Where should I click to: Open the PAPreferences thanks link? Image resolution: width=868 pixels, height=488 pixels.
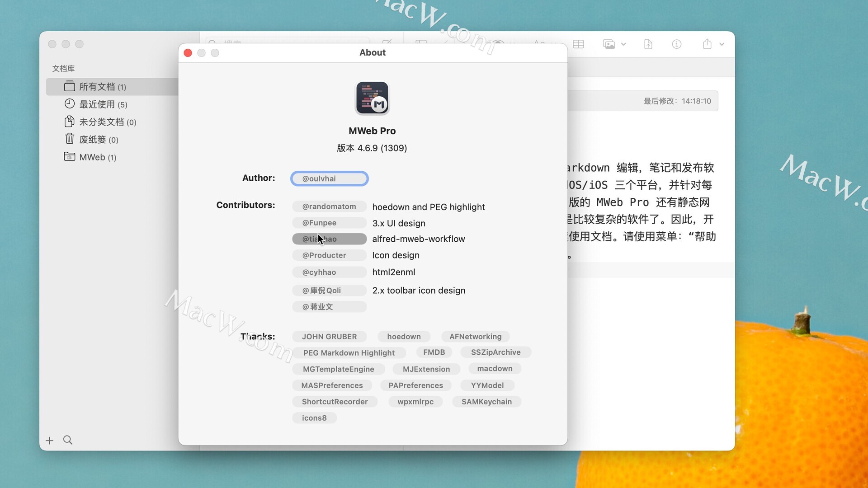coord(416,385)
